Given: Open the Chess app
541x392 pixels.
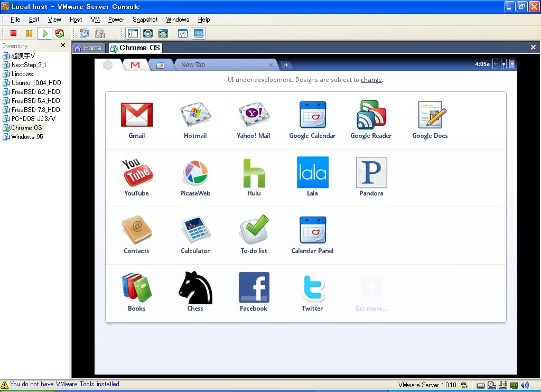Looking at the screenshot, I should coord(195,287).
